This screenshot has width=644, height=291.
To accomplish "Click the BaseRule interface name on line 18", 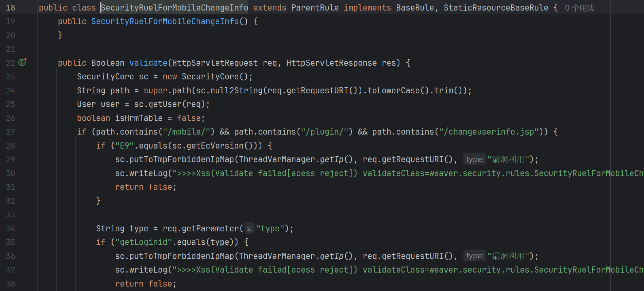I will click(415, 8).
